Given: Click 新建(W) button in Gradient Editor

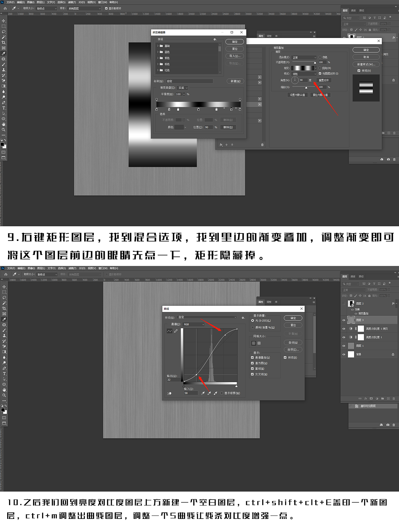Looking at the screenshot, I should (236, 81).
